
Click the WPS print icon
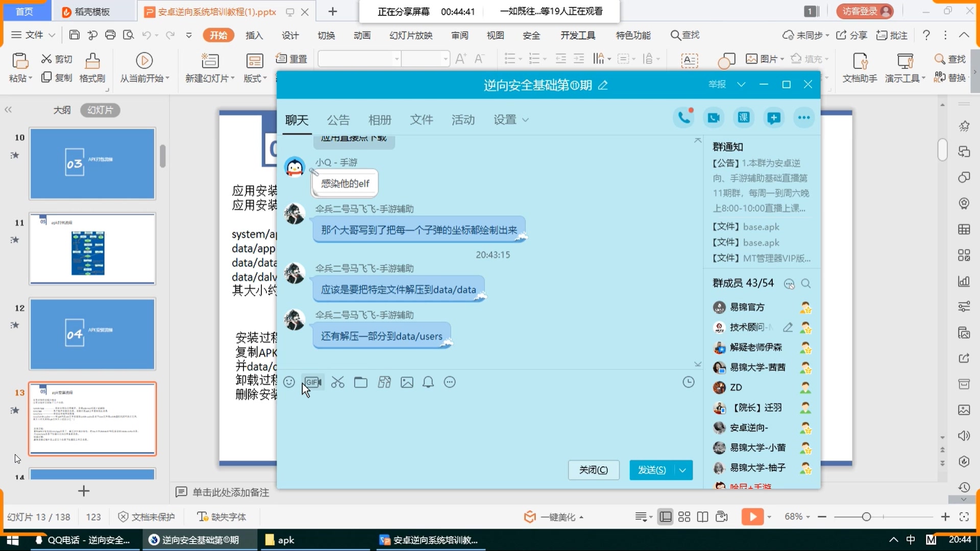110,35
